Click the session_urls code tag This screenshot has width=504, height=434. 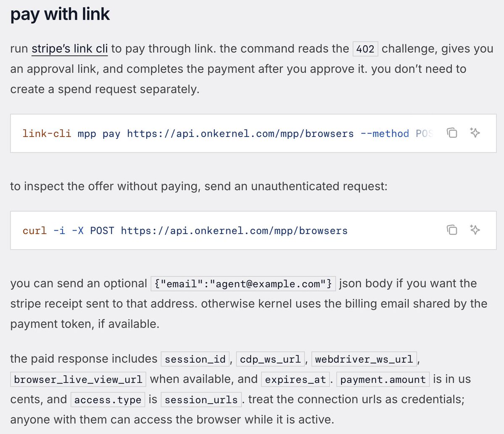pos(202,400)
